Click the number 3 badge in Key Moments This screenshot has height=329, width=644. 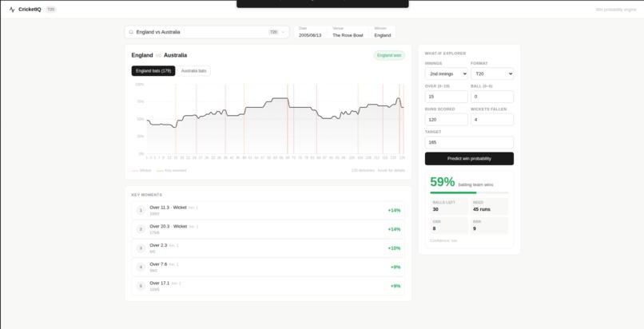[141, 248]
